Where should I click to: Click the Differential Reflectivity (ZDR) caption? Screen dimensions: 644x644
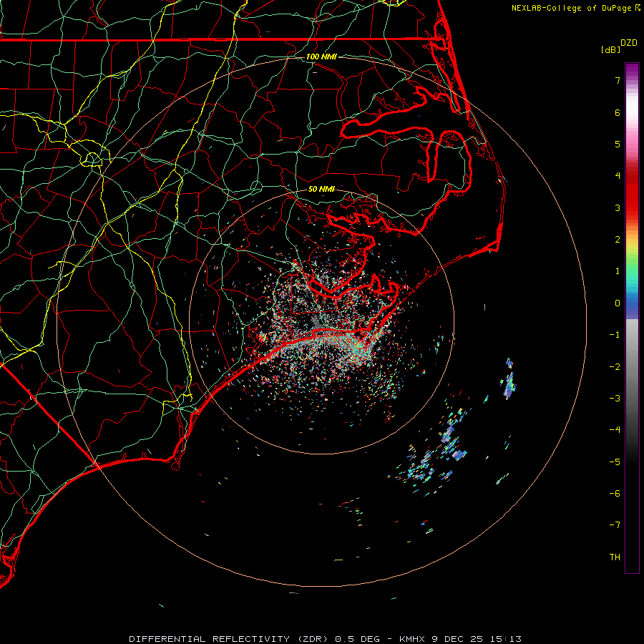coord(230,639)
